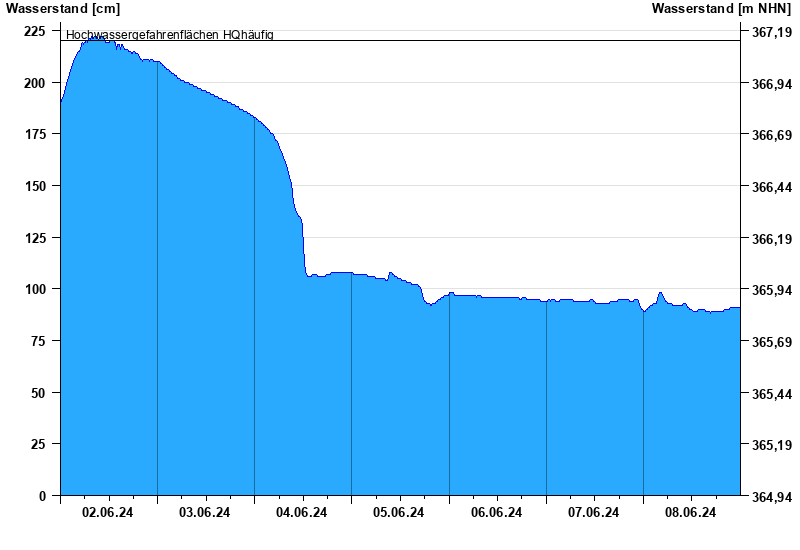
Task: Click the 175 cm tick label
Action: [35, 134]
